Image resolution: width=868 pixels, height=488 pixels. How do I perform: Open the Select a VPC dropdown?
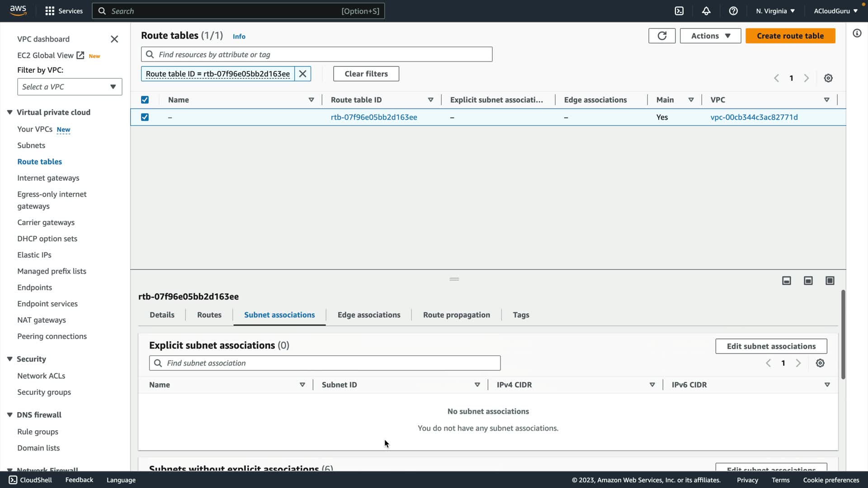70,87
